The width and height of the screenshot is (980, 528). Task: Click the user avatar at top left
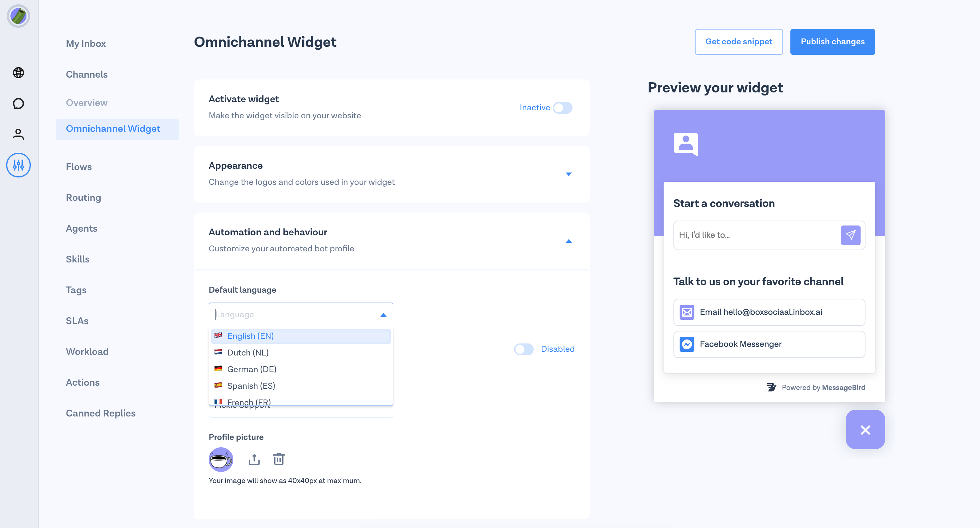tap(18, 16)
